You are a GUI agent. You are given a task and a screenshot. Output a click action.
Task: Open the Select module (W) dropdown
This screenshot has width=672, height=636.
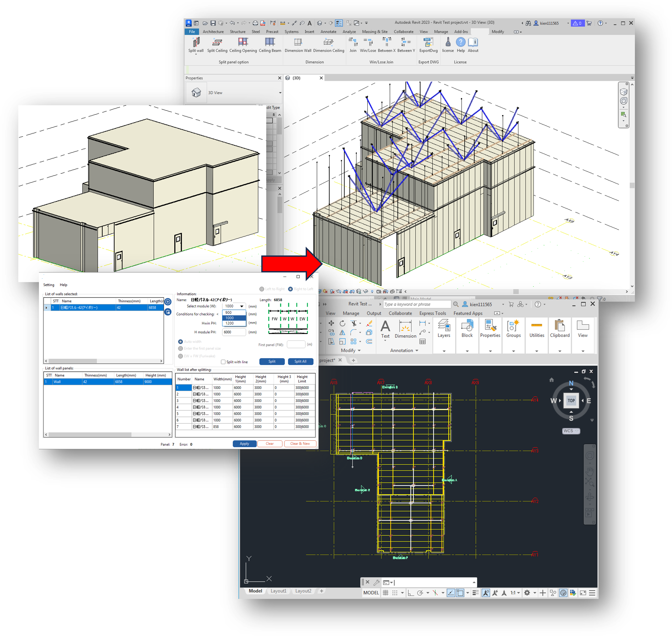[x=241, y=306]
